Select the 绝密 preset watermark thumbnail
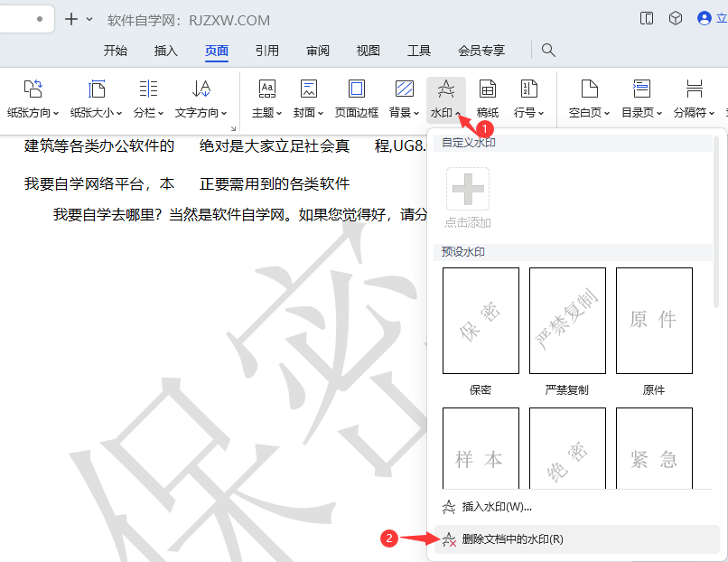Viewport: 728px width, 562px height. tap(567, 448)
